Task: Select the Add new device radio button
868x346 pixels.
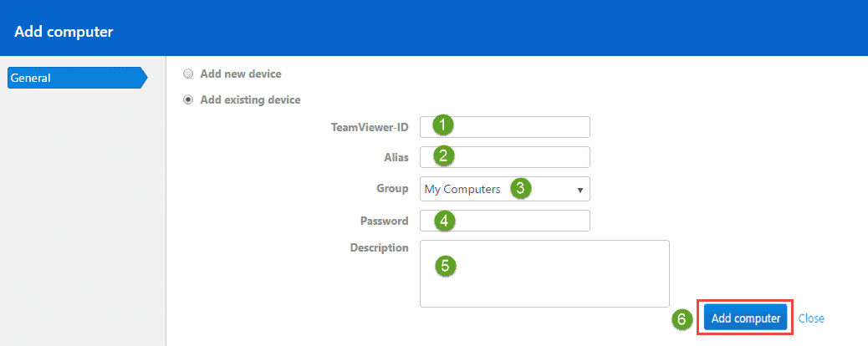Action: click(188, 74)
